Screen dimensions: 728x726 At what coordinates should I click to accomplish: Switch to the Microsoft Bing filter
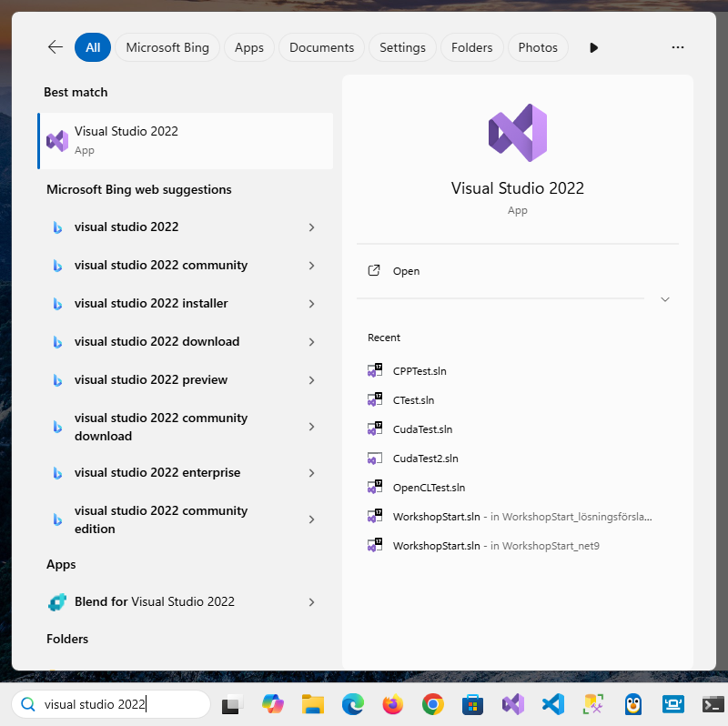pos(167,47)
